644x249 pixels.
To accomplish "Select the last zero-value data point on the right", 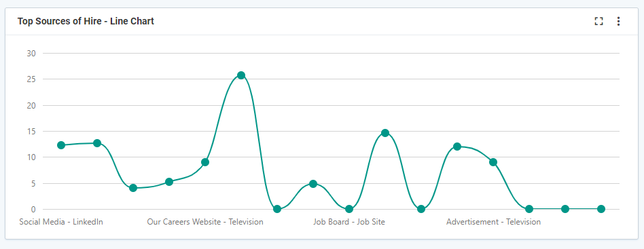I will coord(601,209).
